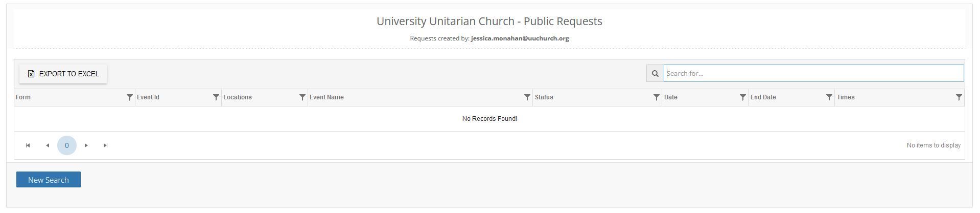Go to the previous page arrow

click(48, 145)
